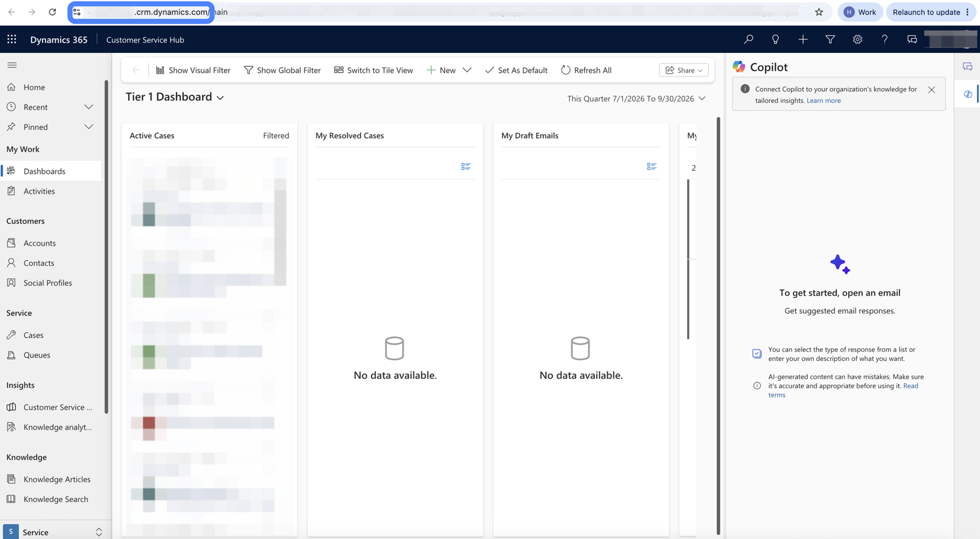Open site information icon in address bar
The width and height of the screenshot is (980, 539).
77,12
